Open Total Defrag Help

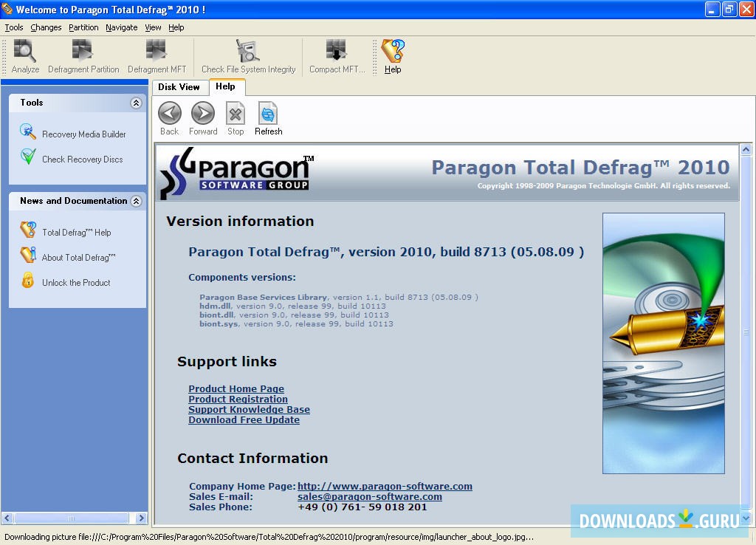point(80,232)
